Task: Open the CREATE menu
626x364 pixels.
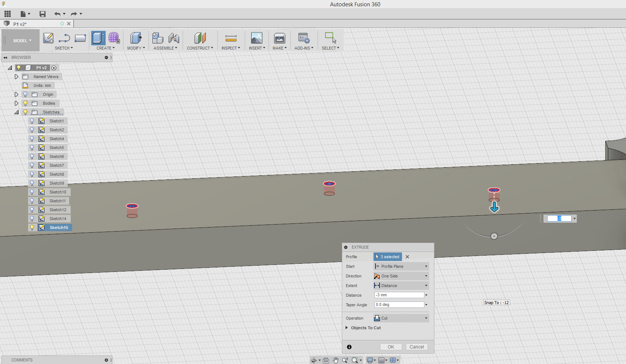Action: [105, 48]
